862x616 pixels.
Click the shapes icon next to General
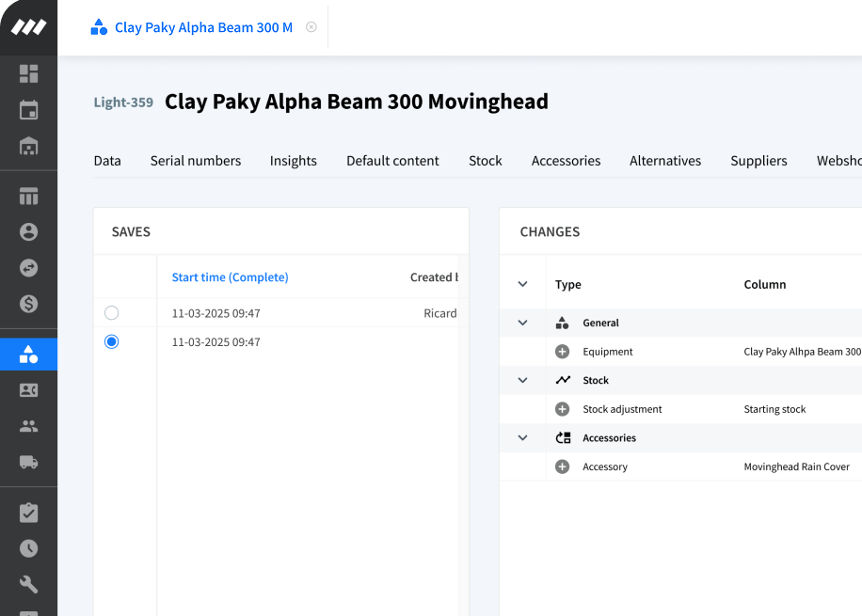tap(562, 324)
